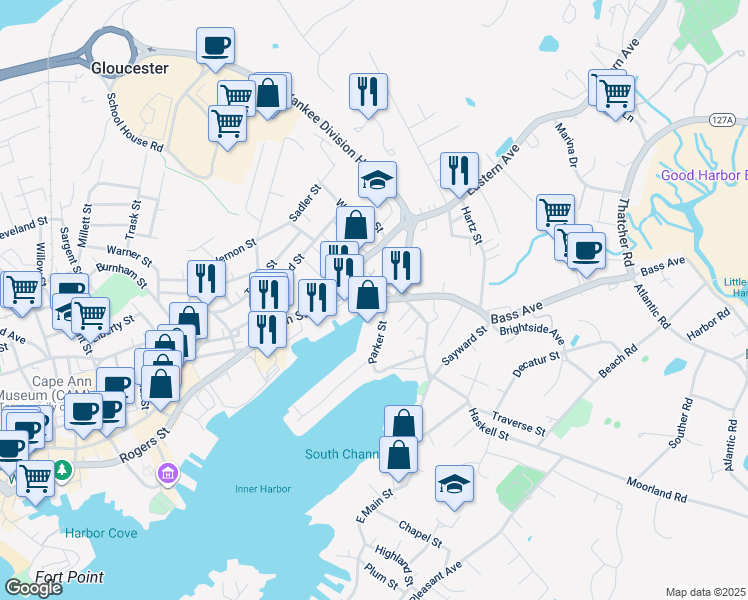Select the restaurant marker nearest Hartz St
The width and height of the screenshot is (748, 600).
coord(460,170)
